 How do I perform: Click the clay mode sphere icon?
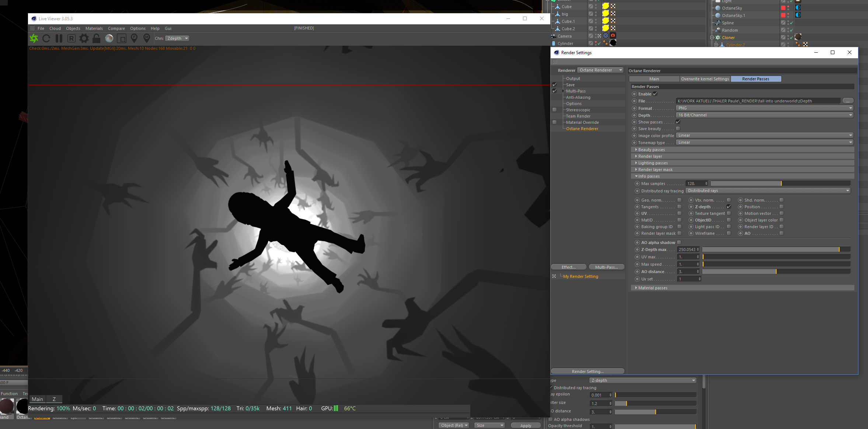(109, 38)
